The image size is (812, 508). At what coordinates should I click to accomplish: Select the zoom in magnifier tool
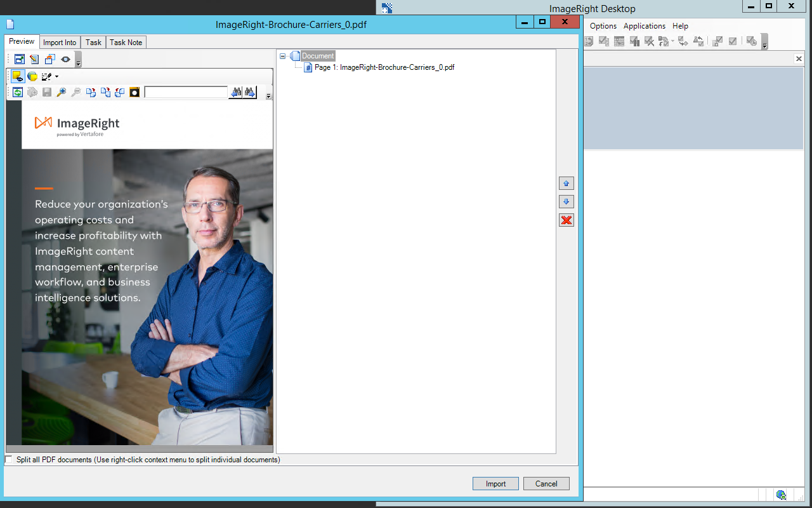click(62, 91)
